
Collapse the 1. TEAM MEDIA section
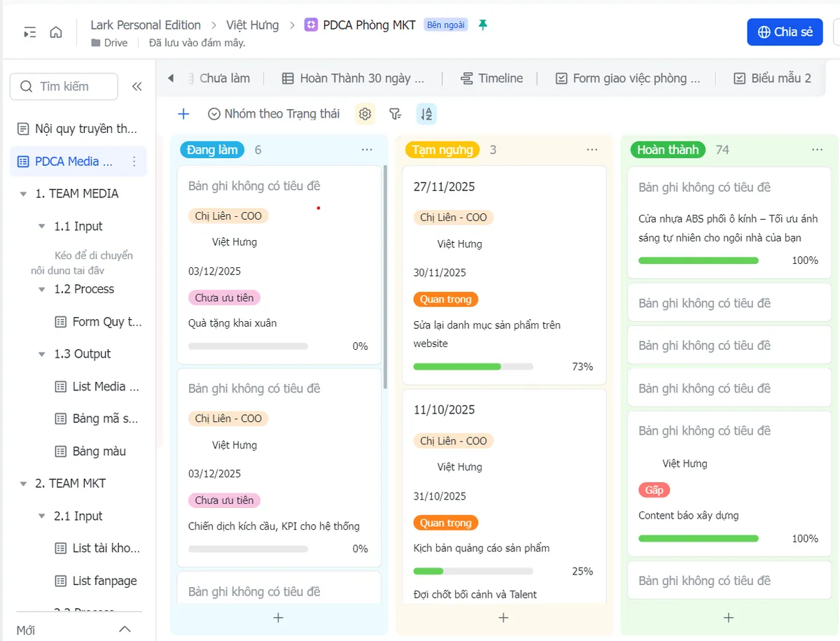pyautogui.click(x=24, y=194)
